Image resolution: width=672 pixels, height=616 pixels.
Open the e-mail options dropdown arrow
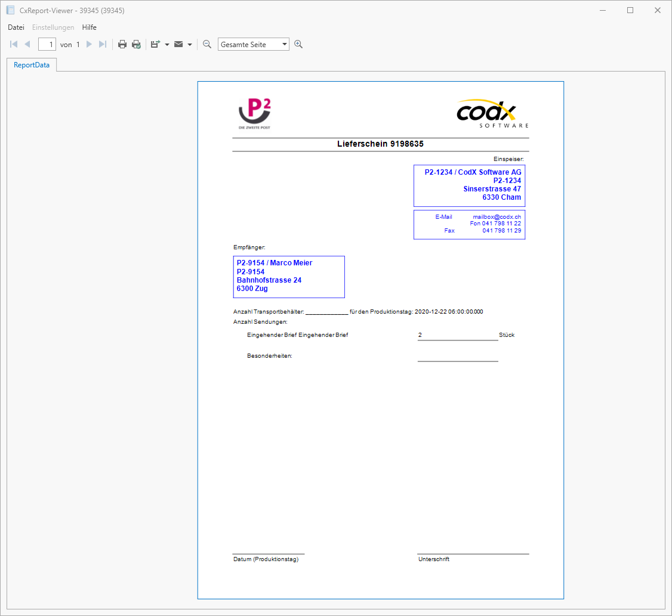[x=190, y=44]
